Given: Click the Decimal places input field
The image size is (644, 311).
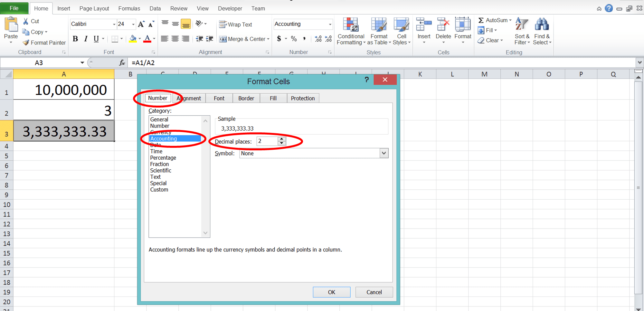Looking at the screenshot, I should (267, 141).
